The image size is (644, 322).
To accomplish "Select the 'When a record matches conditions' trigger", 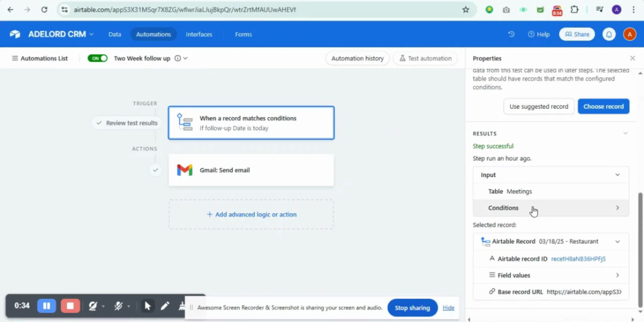I will point(251,123).
